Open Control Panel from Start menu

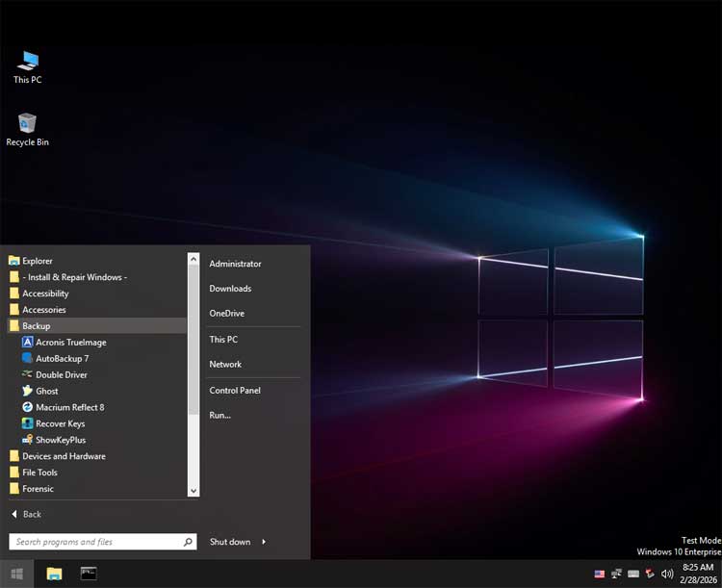[235, 390]
